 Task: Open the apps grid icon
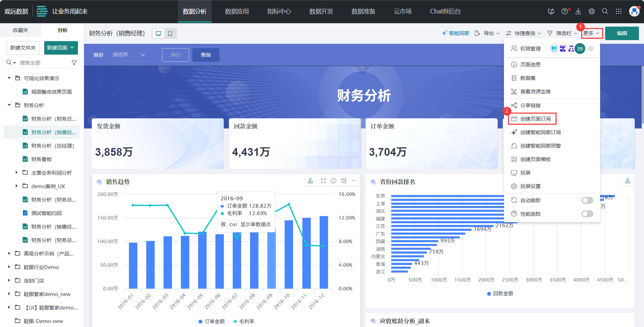[x=618, y=11]
